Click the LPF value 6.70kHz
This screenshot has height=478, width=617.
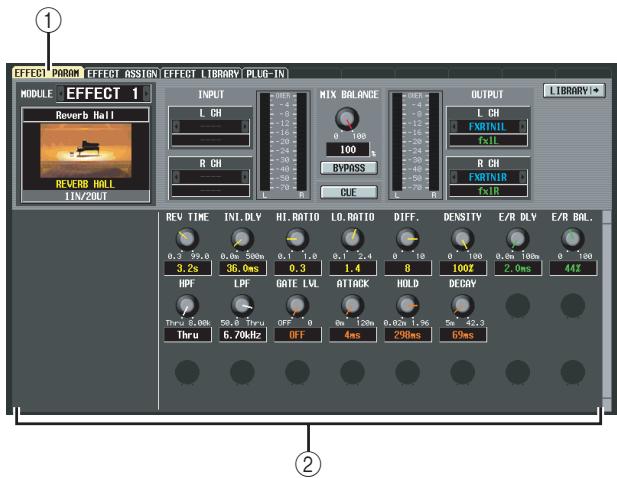coord(243,335)
